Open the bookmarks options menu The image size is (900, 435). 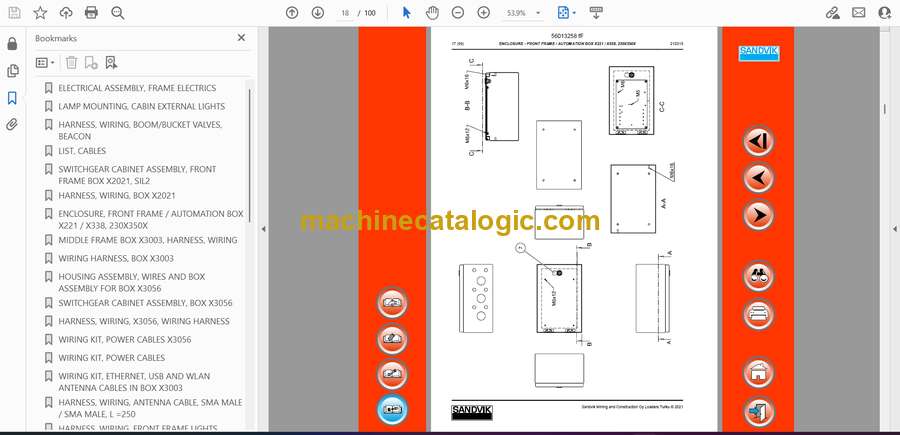(x=45, y=63)
